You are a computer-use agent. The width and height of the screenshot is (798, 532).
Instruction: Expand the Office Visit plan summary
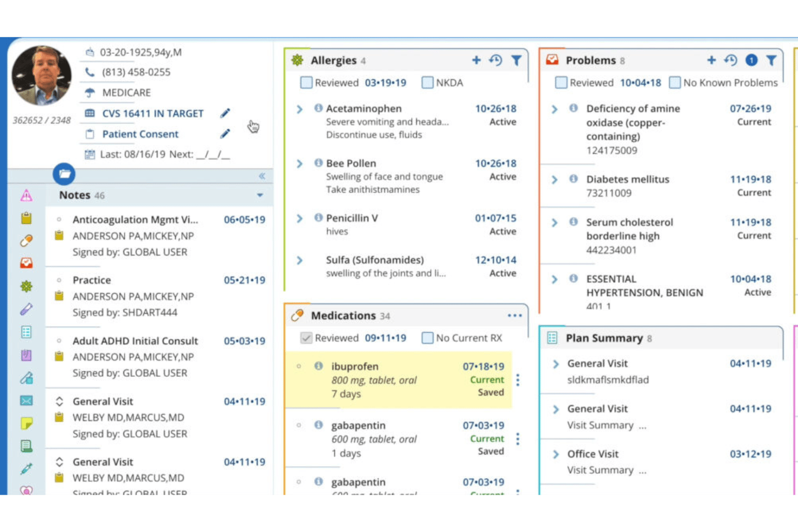556,454
